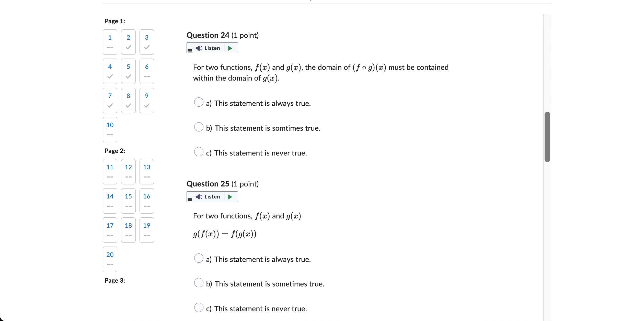Navigate to question 5
The height and width of the screenshot is (321, 644).
point(128,71)
